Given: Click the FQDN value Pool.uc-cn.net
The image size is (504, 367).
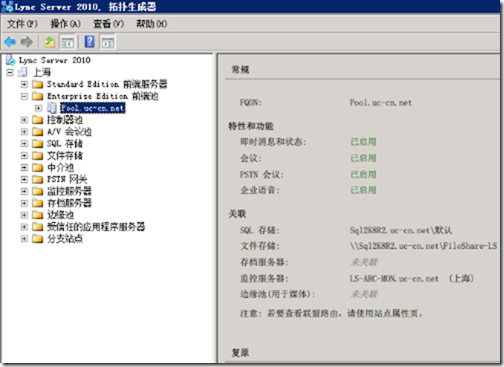Looking at the screenshot, I should coord(381,103).
